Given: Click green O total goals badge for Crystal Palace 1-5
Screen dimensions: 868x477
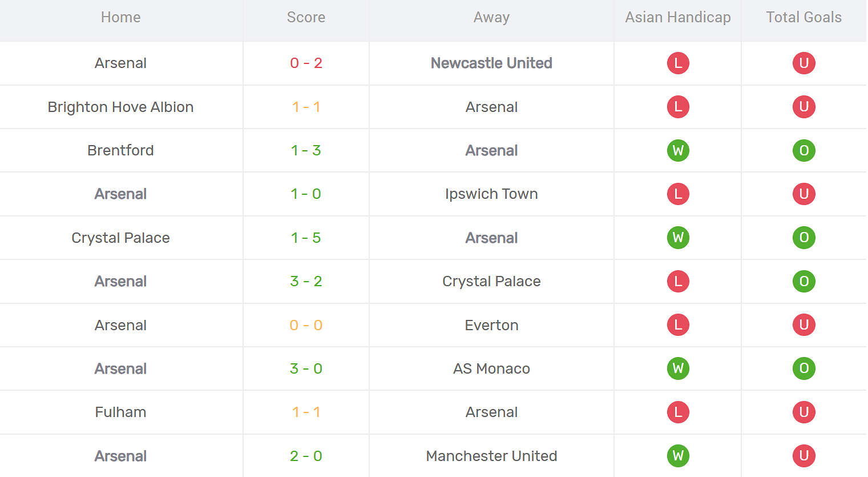Looking at the screenshot, I should point(804,238).
